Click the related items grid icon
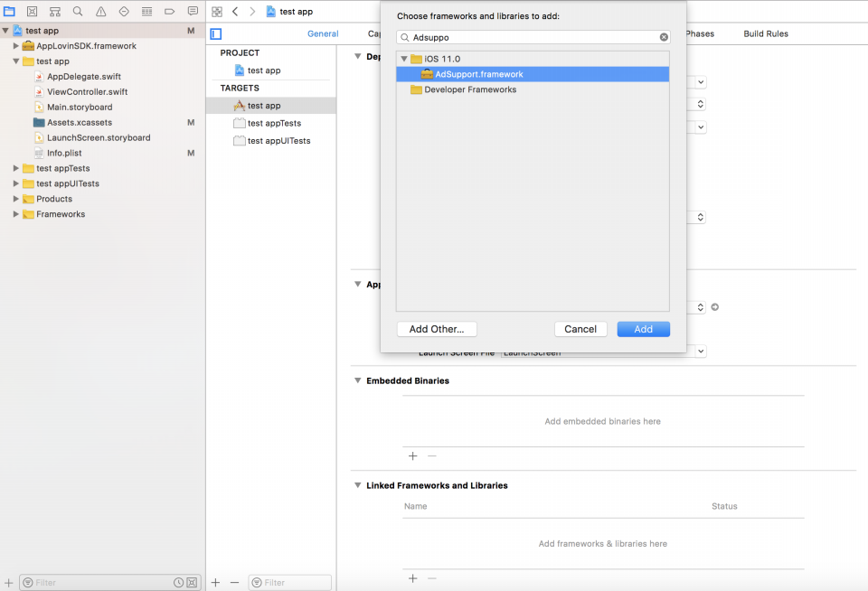 (x=217, y=12)
